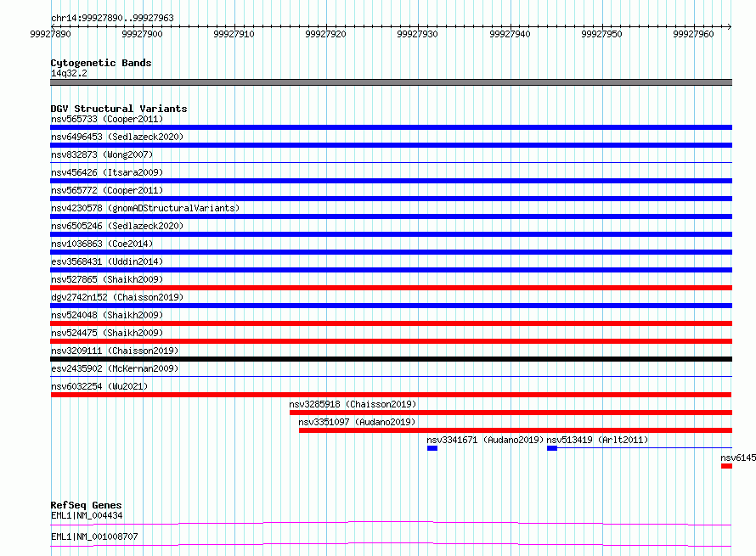Select the RefSeq Genes track title
Screen dimensions: 756x556
coord(87,505)
